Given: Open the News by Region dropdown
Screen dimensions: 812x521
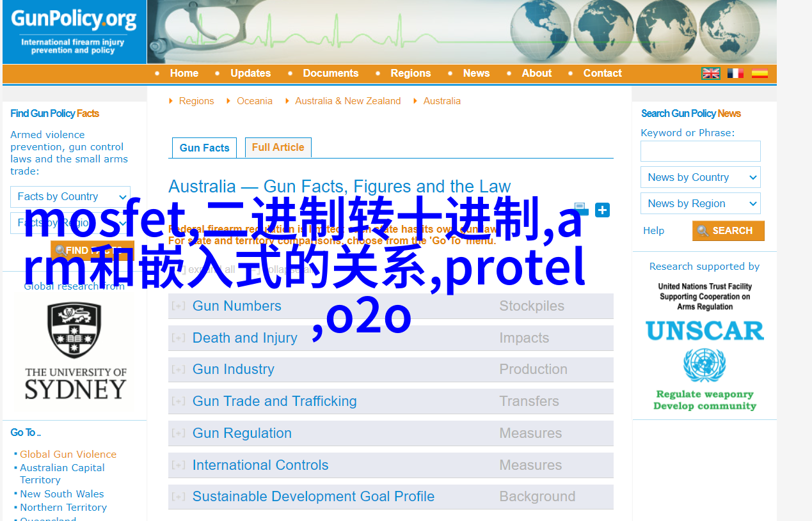Looking at the screenshot, I should (701, 204).
